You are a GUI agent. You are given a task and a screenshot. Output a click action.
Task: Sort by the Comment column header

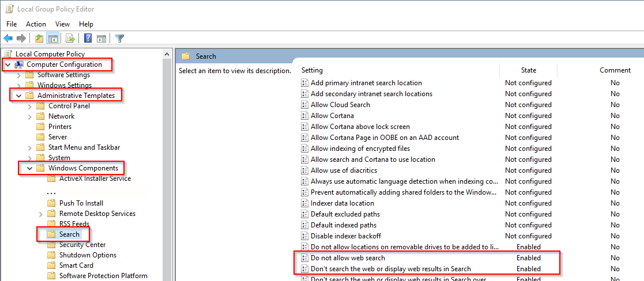pos(615,70)
